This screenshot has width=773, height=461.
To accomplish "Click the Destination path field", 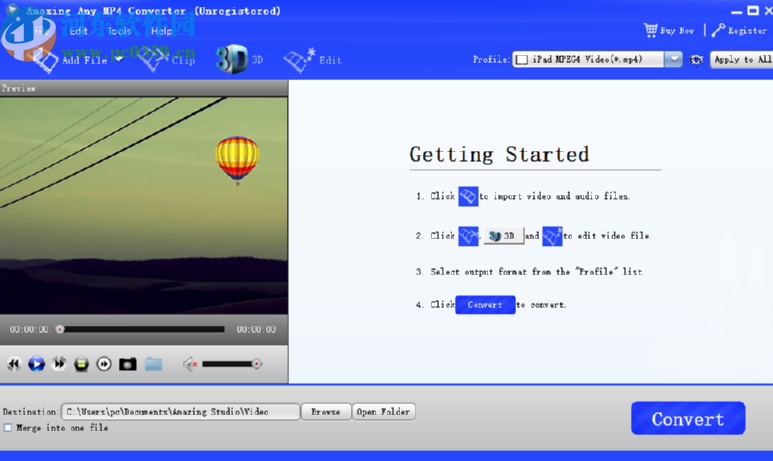I will tap(180, 412).
